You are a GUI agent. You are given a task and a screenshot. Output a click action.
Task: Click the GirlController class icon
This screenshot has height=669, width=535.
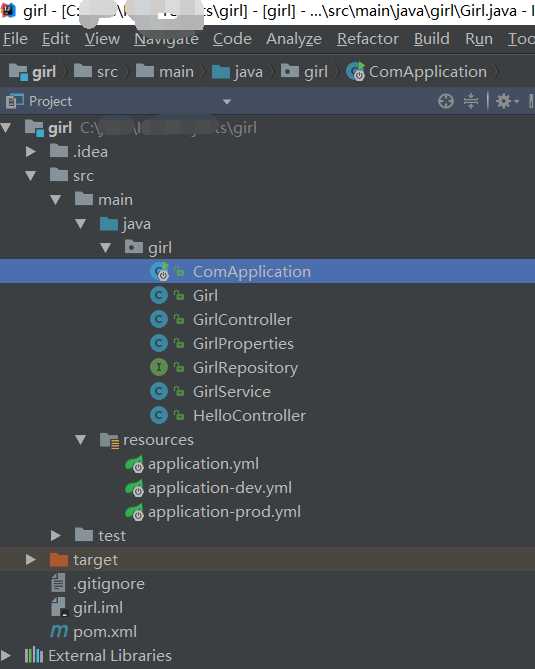(x=159, y=320)
